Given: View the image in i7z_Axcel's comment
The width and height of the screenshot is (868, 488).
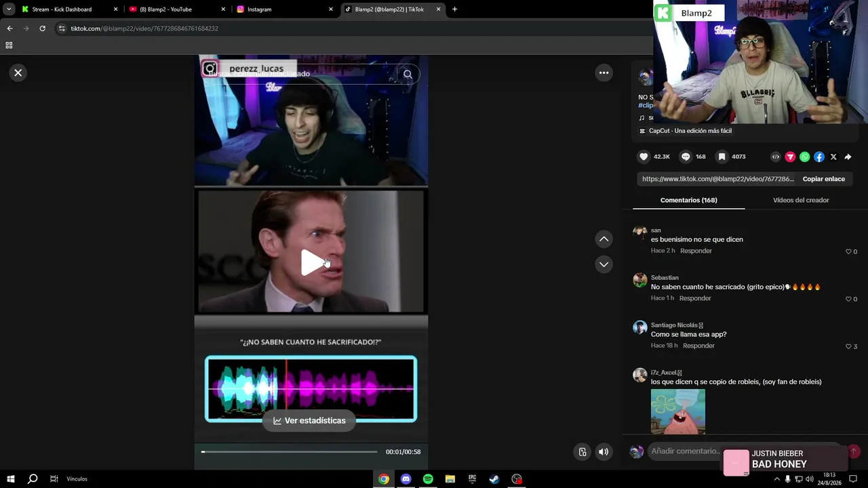Looking at the screenshot, I should [x=678, y=411].
